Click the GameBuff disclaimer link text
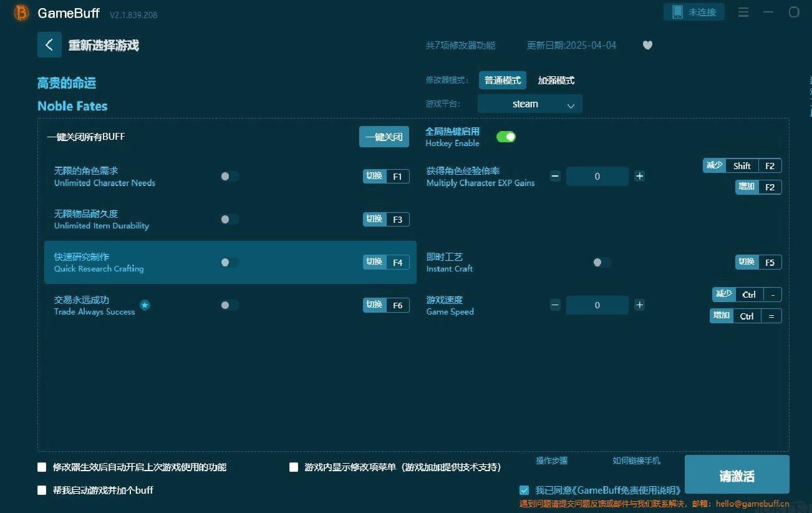 tap(608, 490)
